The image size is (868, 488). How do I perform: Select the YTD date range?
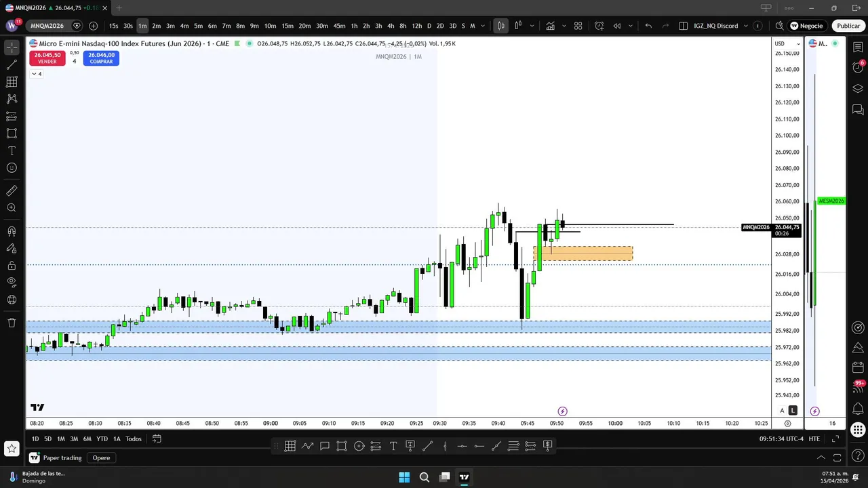[102, 439]
